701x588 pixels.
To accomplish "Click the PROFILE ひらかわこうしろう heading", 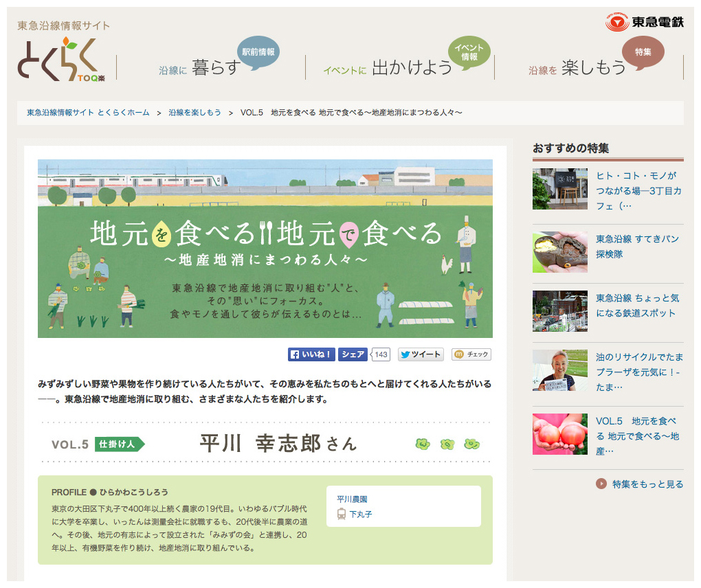I will click(109, 492).
